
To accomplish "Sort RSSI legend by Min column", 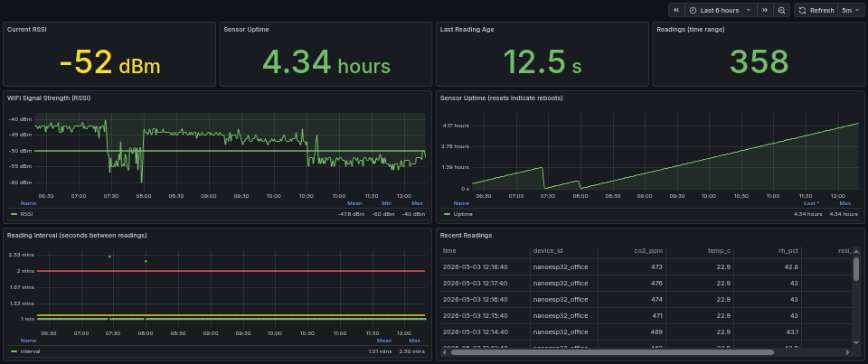I will pyautogui.click(x=387, y=203).
